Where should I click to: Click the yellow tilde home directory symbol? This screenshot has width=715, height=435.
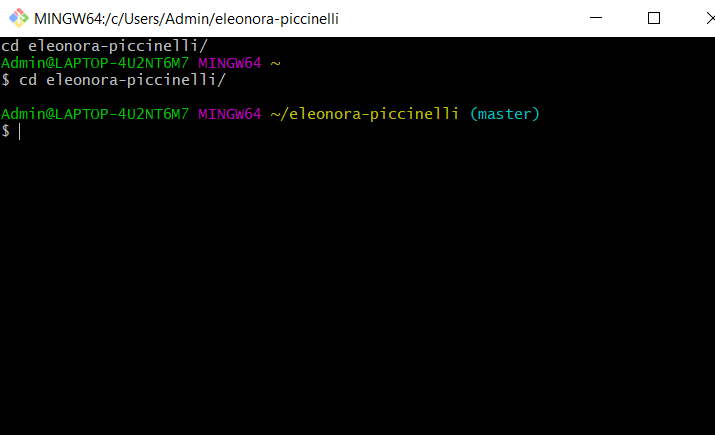point(275,63)
